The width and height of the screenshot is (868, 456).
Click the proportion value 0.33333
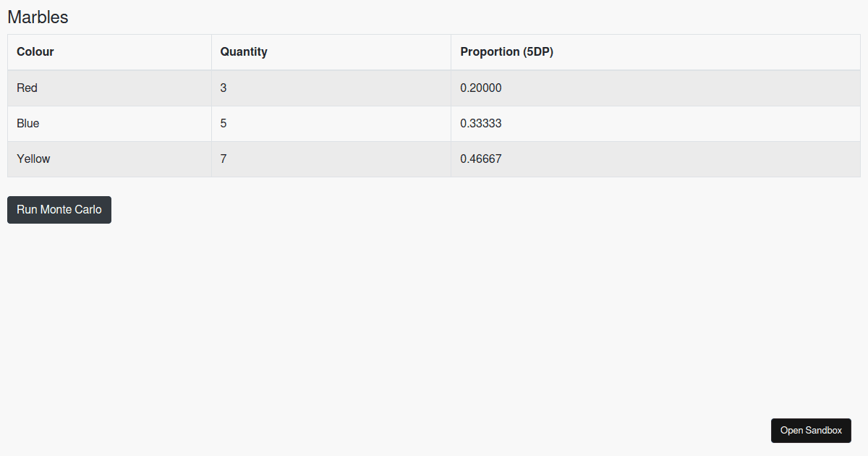(x=480, y=124)
